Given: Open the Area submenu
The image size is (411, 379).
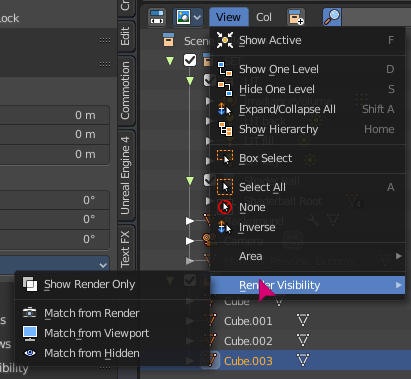Looking at the screenshot, I should click(x=308, y=256).
